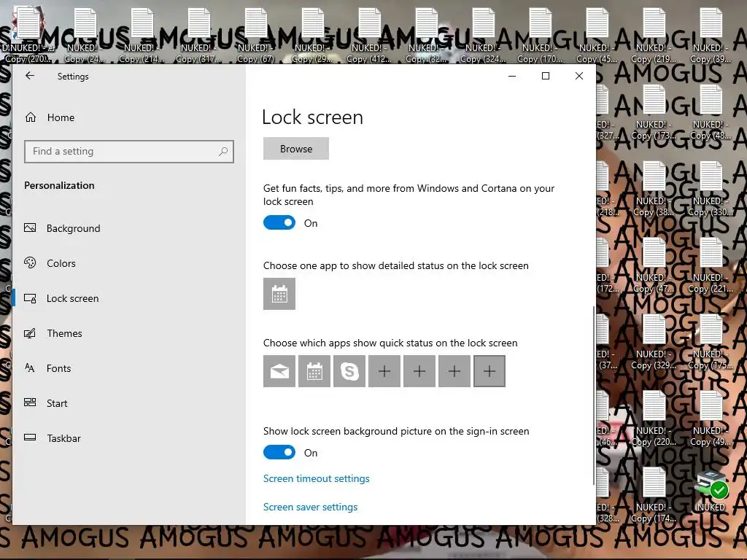Open Screen timeout settings link
The height and width of the screenshot is (560, 747).
[317, 478]
